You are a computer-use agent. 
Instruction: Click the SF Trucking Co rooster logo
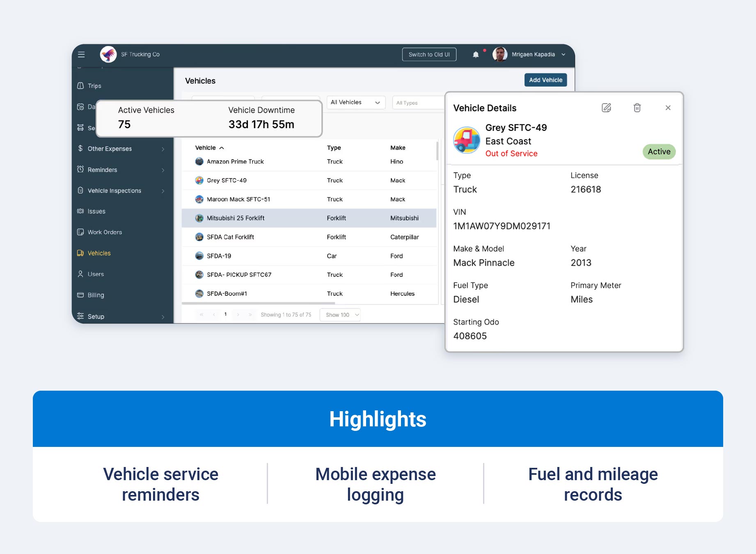108,54
